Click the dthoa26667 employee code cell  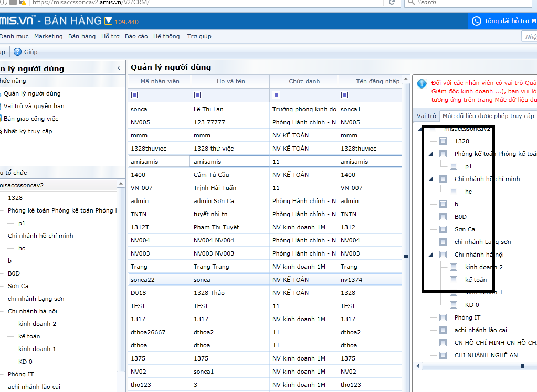[x=160, y=332]
